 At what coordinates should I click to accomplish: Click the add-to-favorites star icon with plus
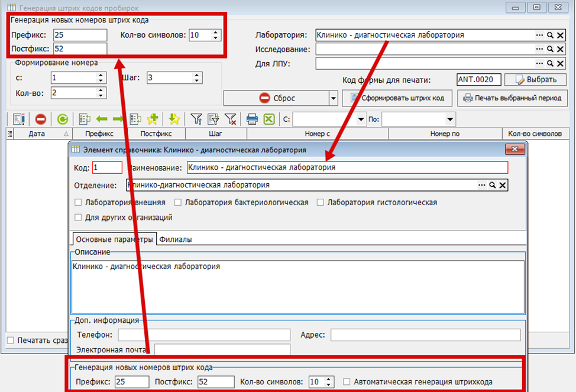[x=153, y=119]
